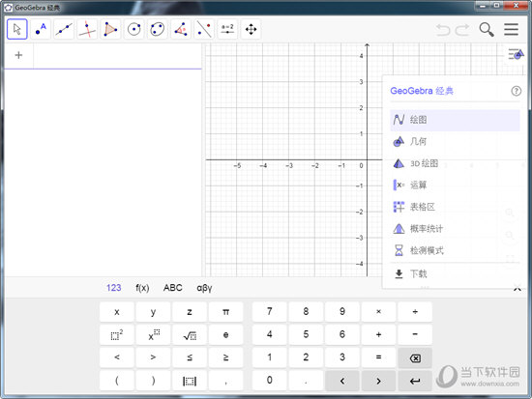Start 检测模式 exam mode
Screen dimensions: 532x399
click(455, 250)
